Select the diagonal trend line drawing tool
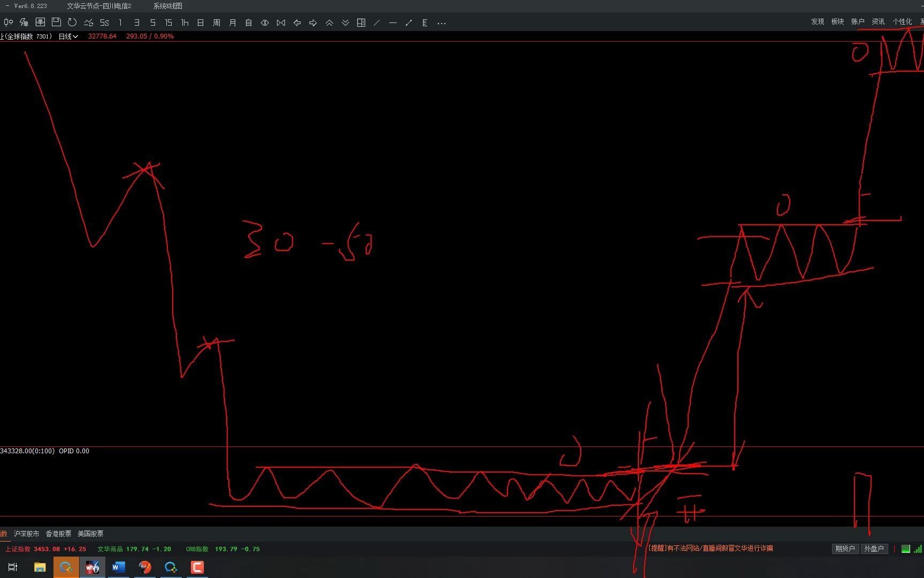The width and height of the screenshot is (924, 578). pos(377,22)
